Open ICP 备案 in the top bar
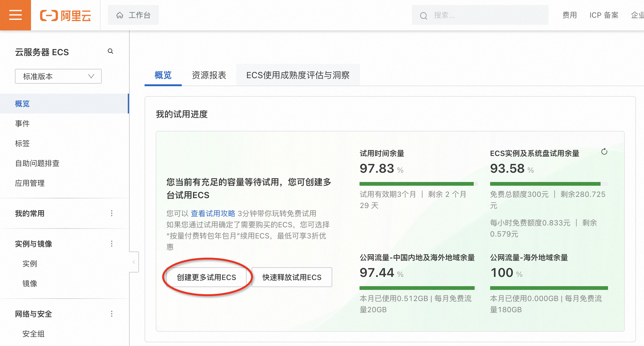This screenshot has height=346, width=644. (x=604, y=15)
